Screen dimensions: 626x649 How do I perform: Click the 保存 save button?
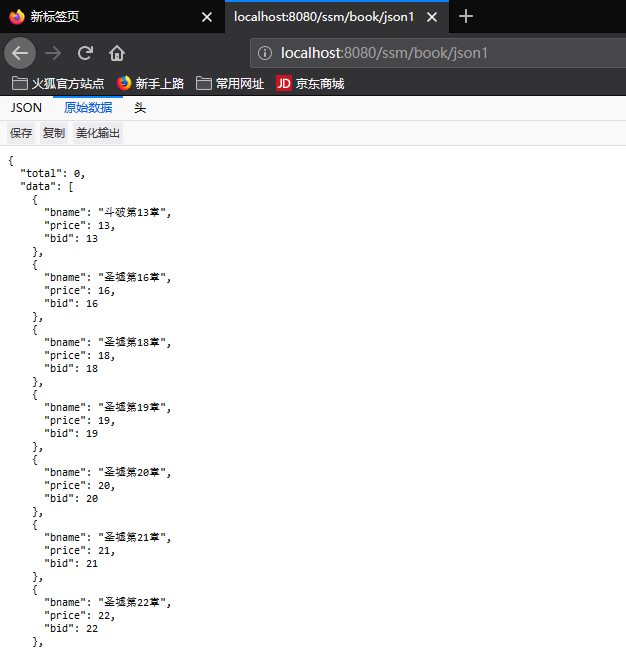[x=21, y=133]
